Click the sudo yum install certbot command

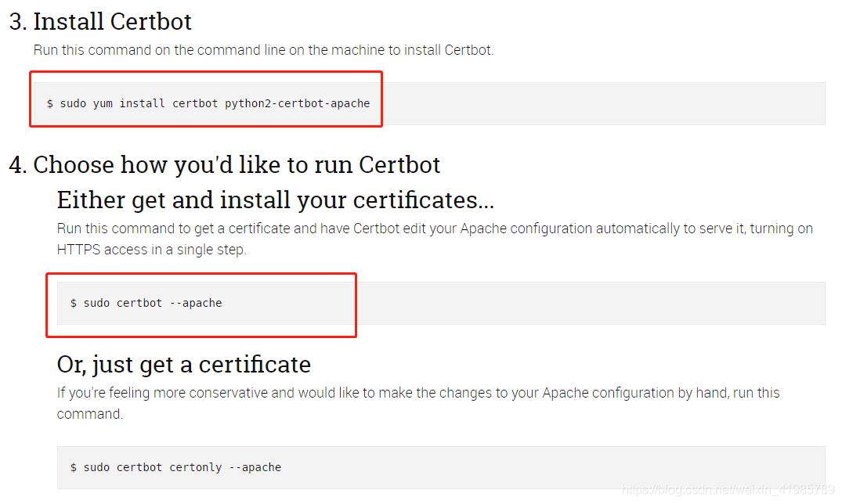[208, 103]
